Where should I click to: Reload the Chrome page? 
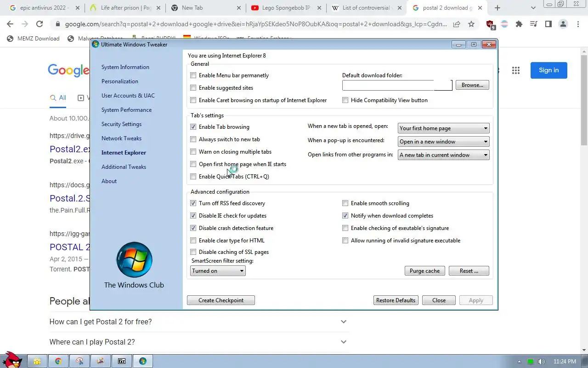[x=40, y=24]
